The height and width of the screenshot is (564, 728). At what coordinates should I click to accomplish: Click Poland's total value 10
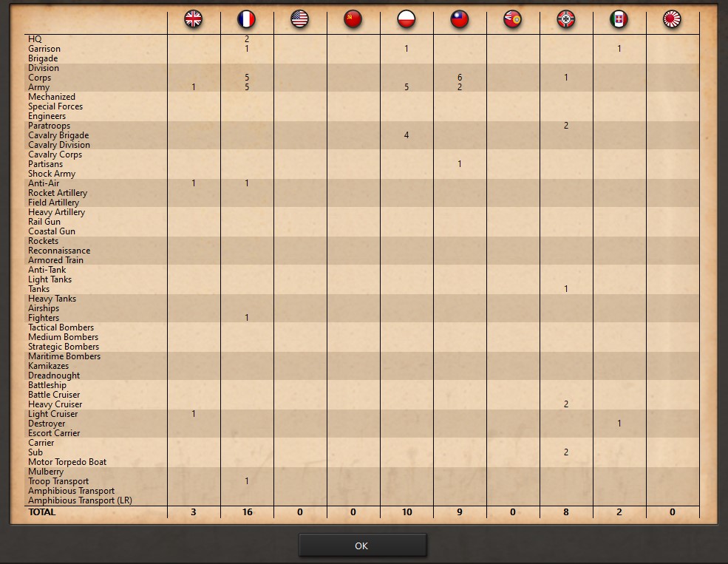click(406, 512)
